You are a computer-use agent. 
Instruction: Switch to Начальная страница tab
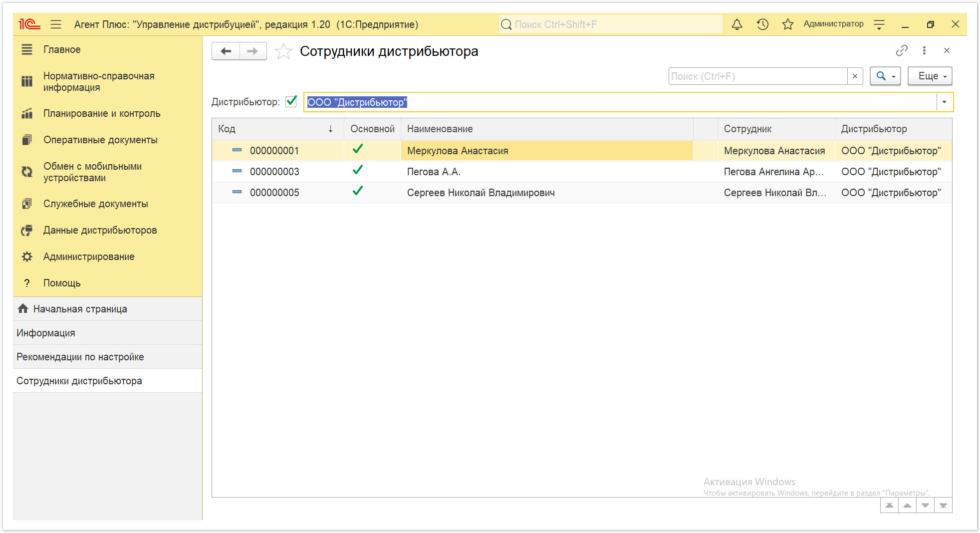pos(107,309)
